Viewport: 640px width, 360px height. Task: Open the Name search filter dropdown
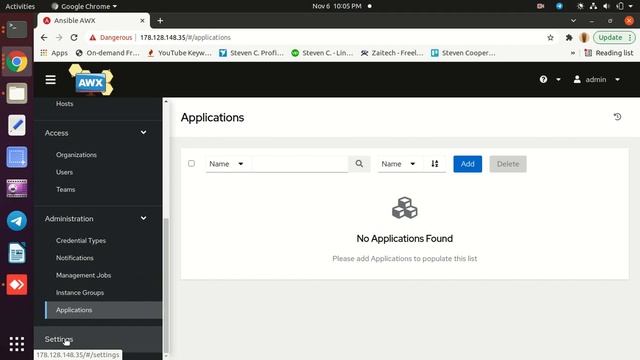pyautogui.click(x=227, y=164)
